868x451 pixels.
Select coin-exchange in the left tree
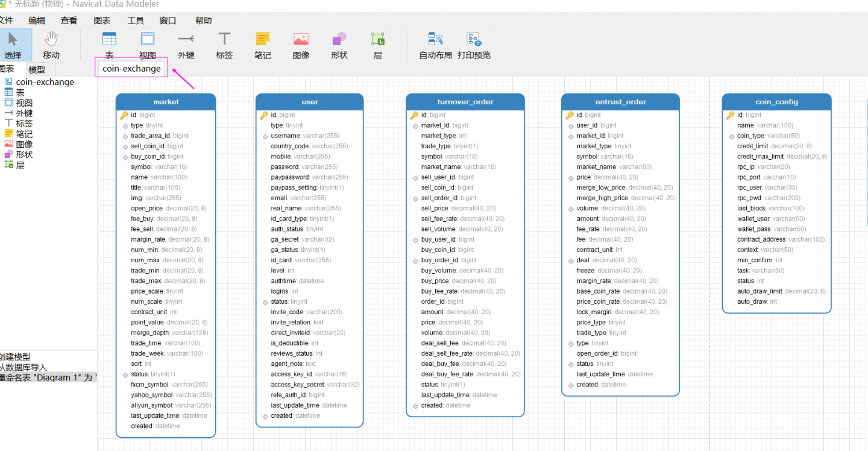(x=45, y=82)
